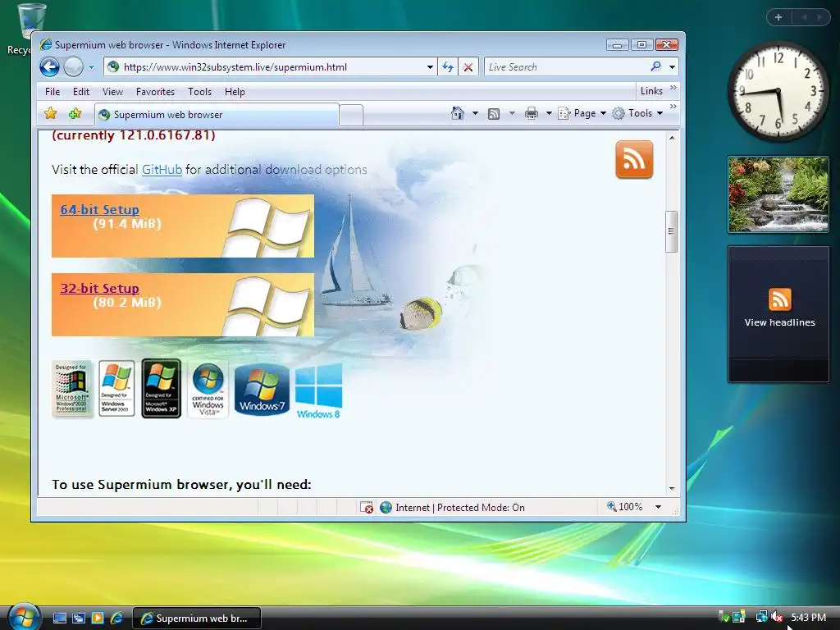This screenshot has height=630, width=840.
Task: Click the Forward navigation arrow button
Action: (x=73, y=67)
